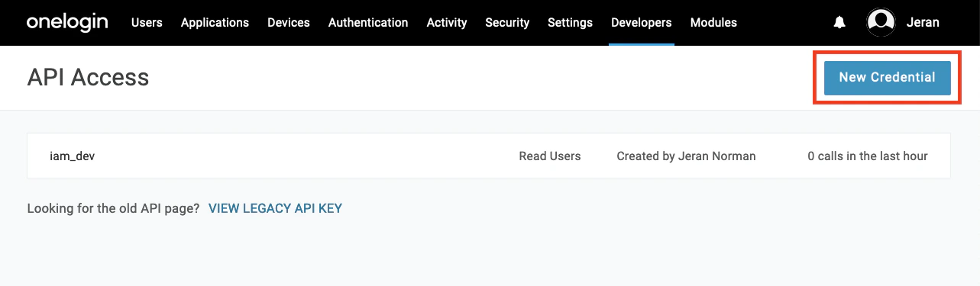Image resolution: width=980 pixels, height=286 pixels.
Task: Open the notifications bell icon
Action: pyautogui.click(x=839, y=23)
